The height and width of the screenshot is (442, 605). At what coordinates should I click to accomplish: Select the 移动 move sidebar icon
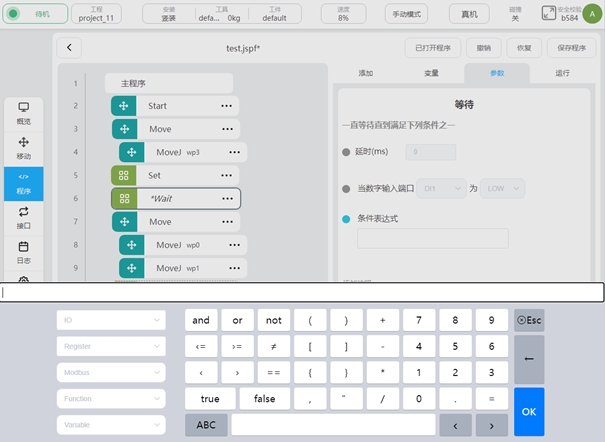24,149
